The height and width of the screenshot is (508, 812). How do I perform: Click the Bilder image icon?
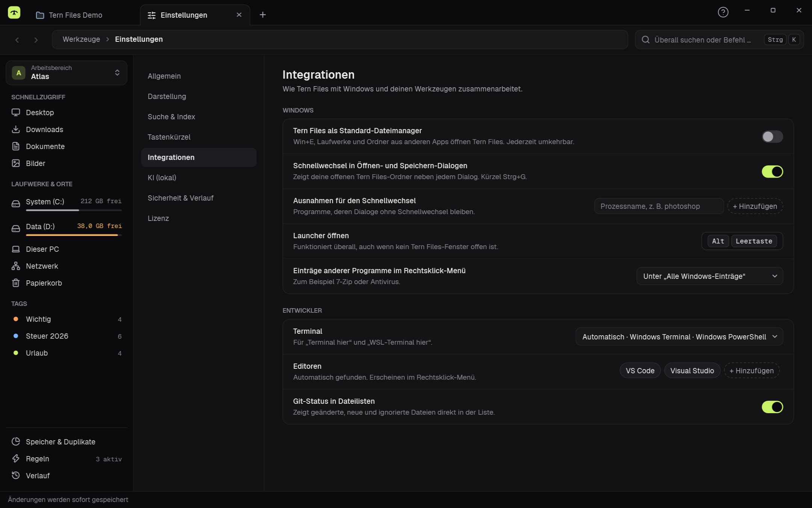pos(16,163)
